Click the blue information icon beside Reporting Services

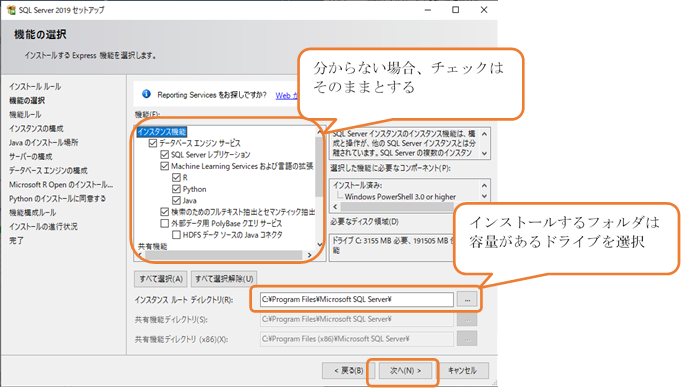(146, 94)
